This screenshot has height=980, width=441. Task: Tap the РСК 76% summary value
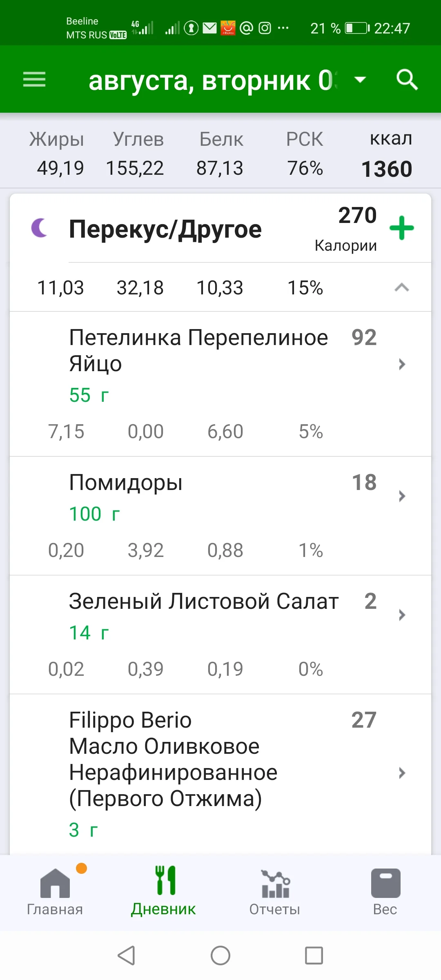pyautogui.click(x=305, y=168)
